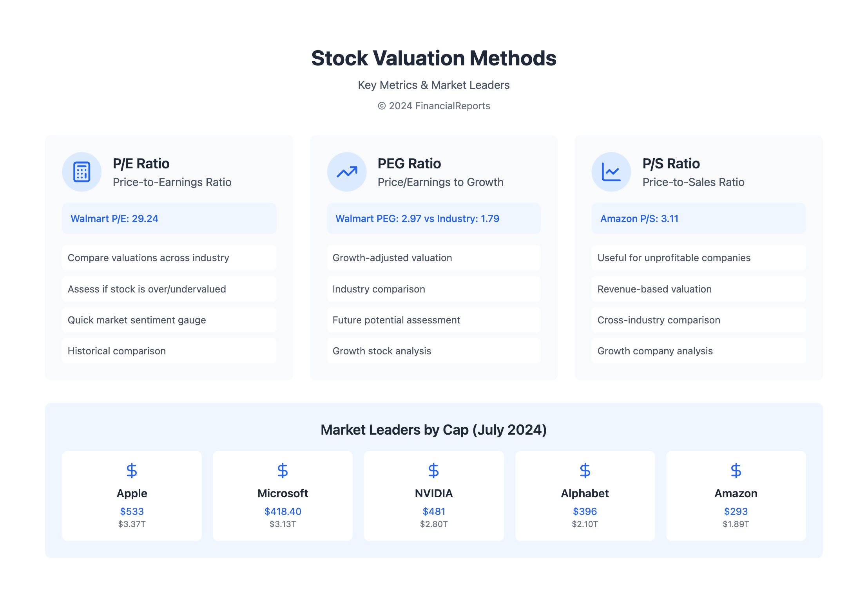The width and height of the screenshot is (868, 603).
Task: Click the © 2024 FinancialReports text
Action: [x=434, y=106]
